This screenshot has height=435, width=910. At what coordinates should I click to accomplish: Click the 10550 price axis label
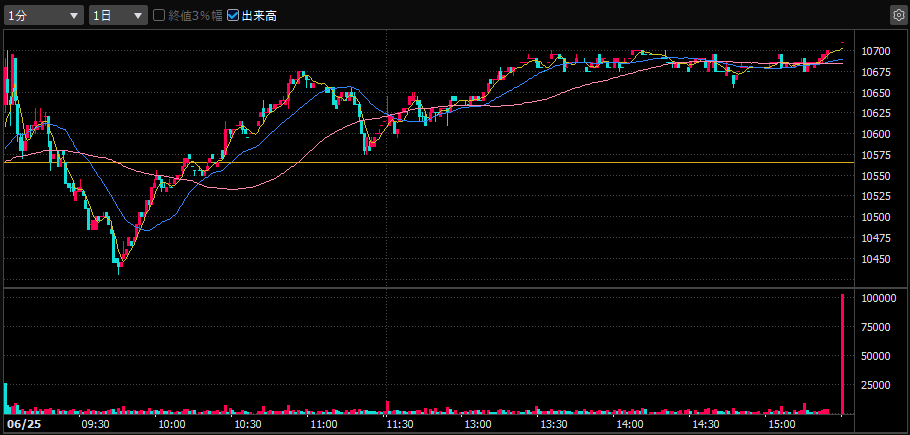tap(876, 176)
